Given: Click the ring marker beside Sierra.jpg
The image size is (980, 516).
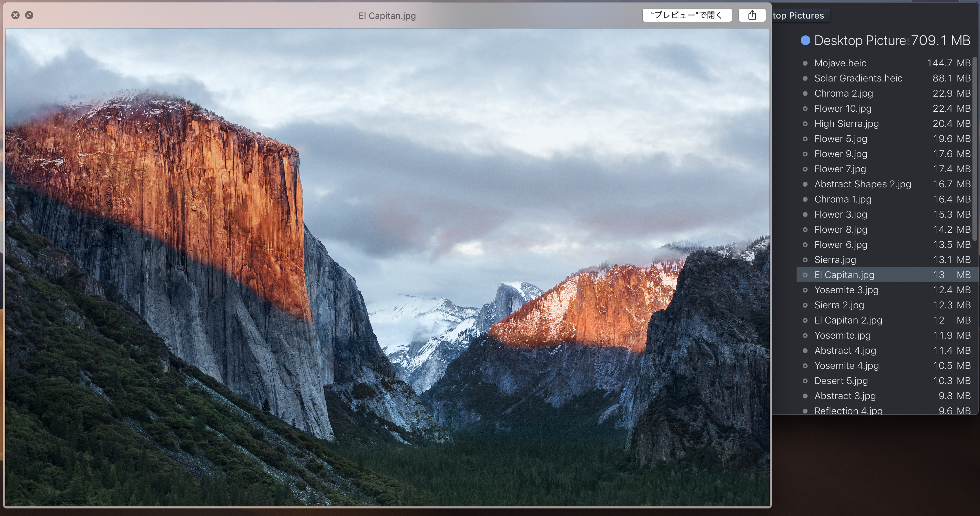Looking at the screenshot, I should tap(805, 260).
